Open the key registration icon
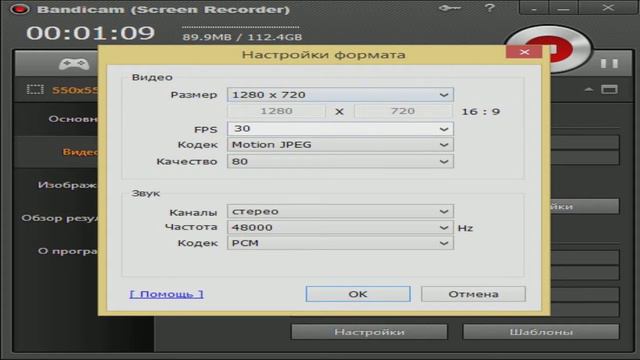The height and width of the screenshot is (360, 640). pyautogui.click(x=449, y=8)
